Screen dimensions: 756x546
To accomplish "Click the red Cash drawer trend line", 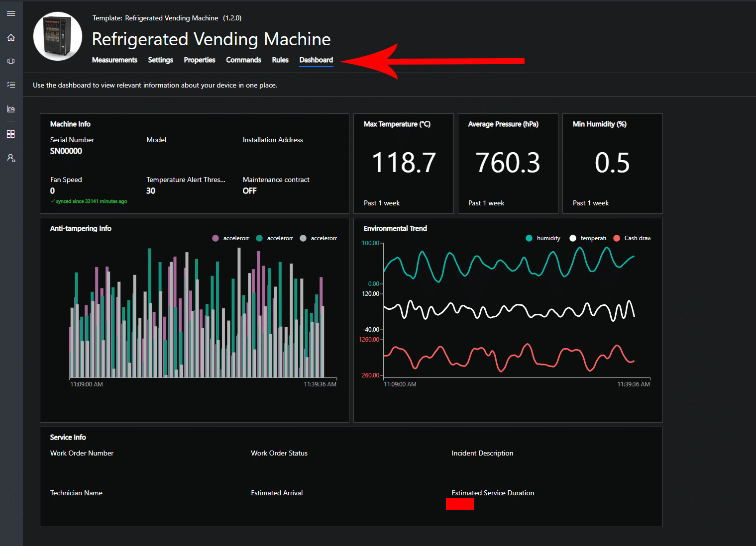I will 509,358.
